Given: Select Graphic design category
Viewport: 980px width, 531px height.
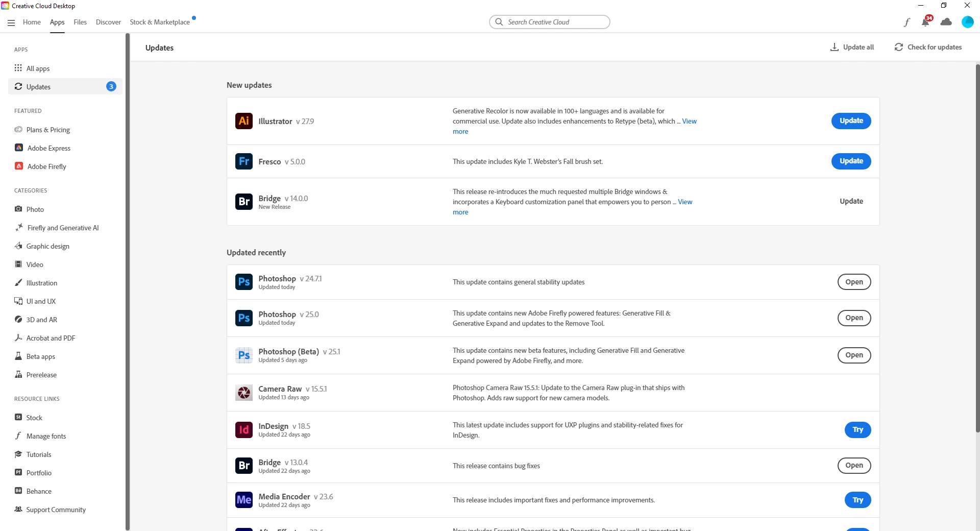Looking at the screenshot, I should 47,246.
